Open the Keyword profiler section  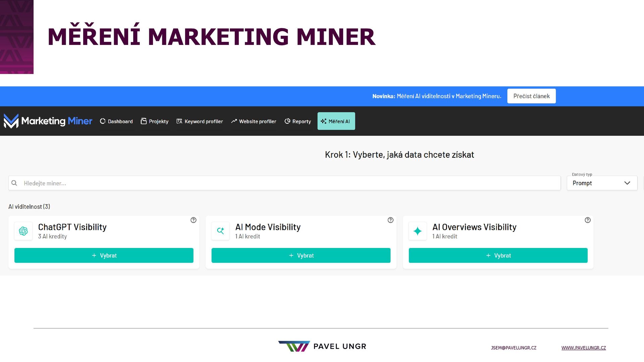(x=200, y=121)
